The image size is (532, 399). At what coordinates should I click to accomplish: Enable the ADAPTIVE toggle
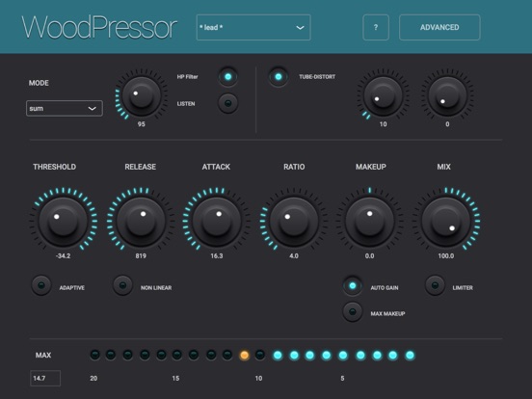tap(41, 285)
